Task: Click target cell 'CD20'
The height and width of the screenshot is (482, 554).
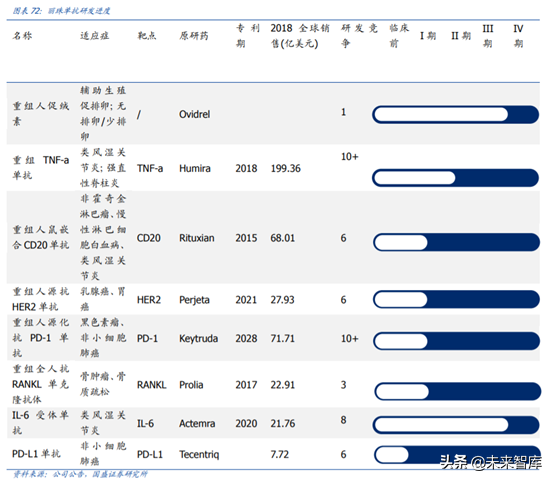Action: pos(148,238)
